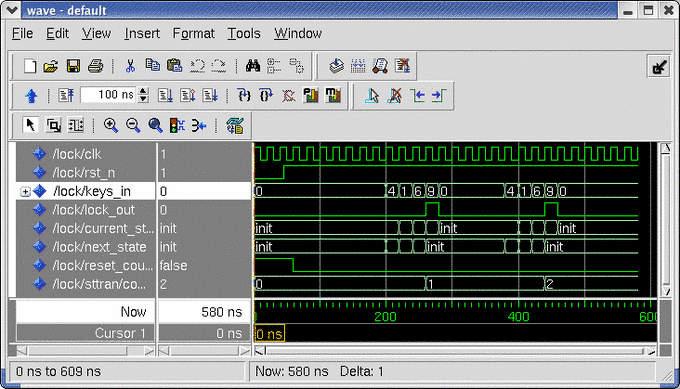This screenshot has width=680, height=389.
Task: Click the Print icon in toolbar
Action: pos(95,66)
